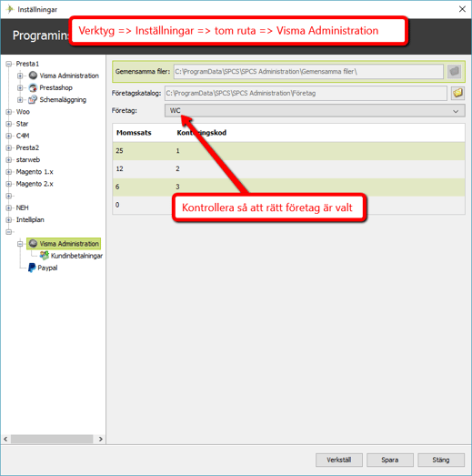472x476 pixels.
Task: Click the Prestashop icon under Presta1
Action: point(33,87)
